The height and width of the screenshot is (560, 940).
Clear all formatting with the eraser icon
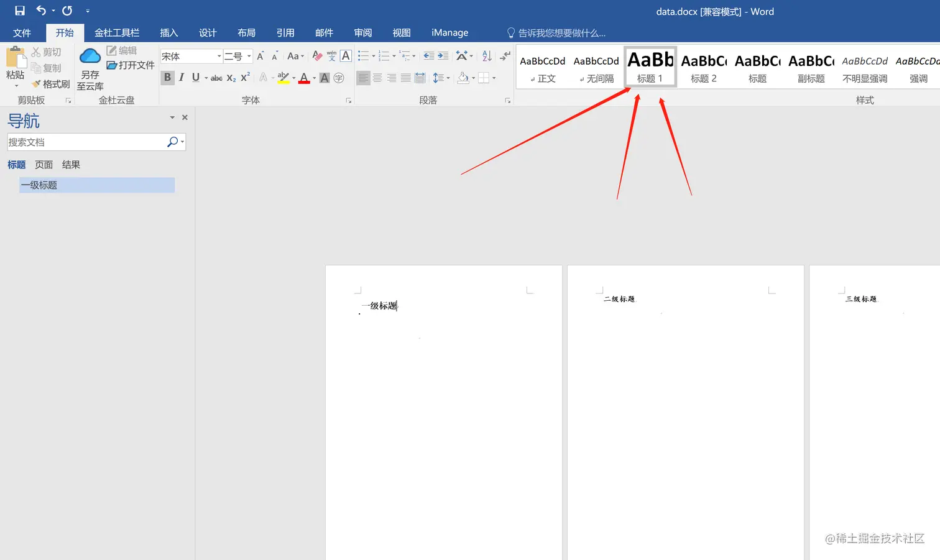tap(317, 57)
